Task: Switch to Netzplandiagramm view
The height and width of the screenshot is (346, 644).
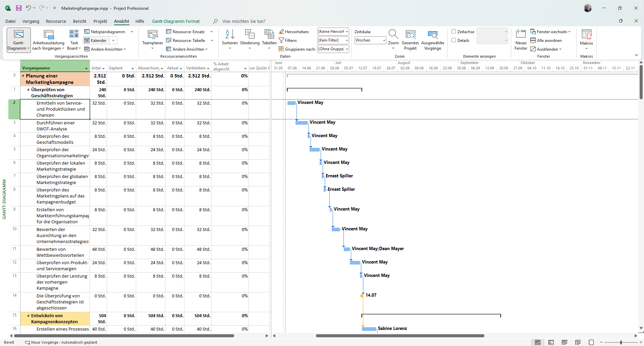Action: (x=105, y=32)
